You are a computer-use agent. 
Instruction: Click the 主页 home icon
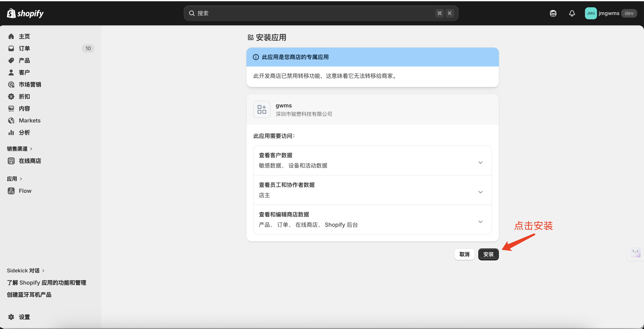click(x=11, y=36)
